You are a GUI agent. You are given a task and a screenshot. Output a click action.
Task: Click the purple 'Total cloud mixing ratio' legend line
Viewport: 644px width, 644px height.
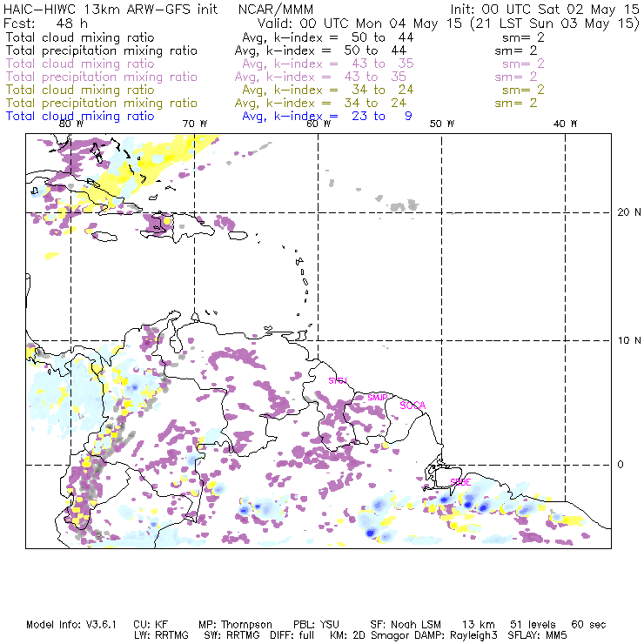point(80,64)
